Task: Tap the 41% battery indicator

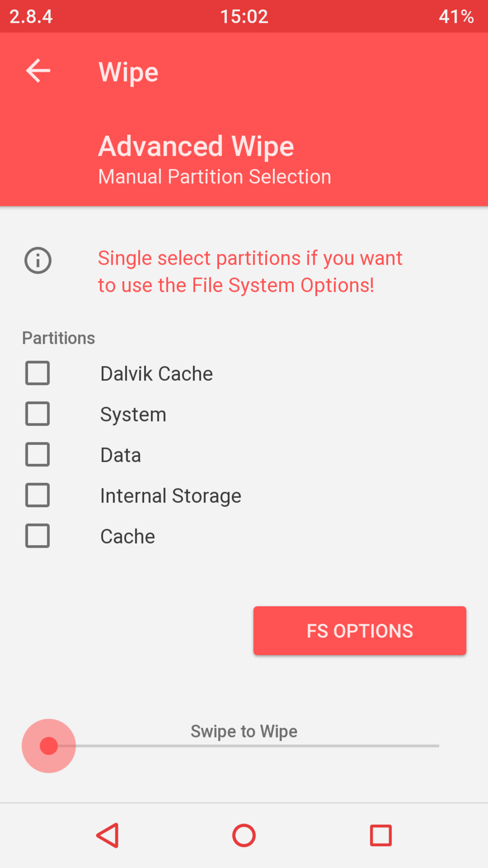Action: 456,16
